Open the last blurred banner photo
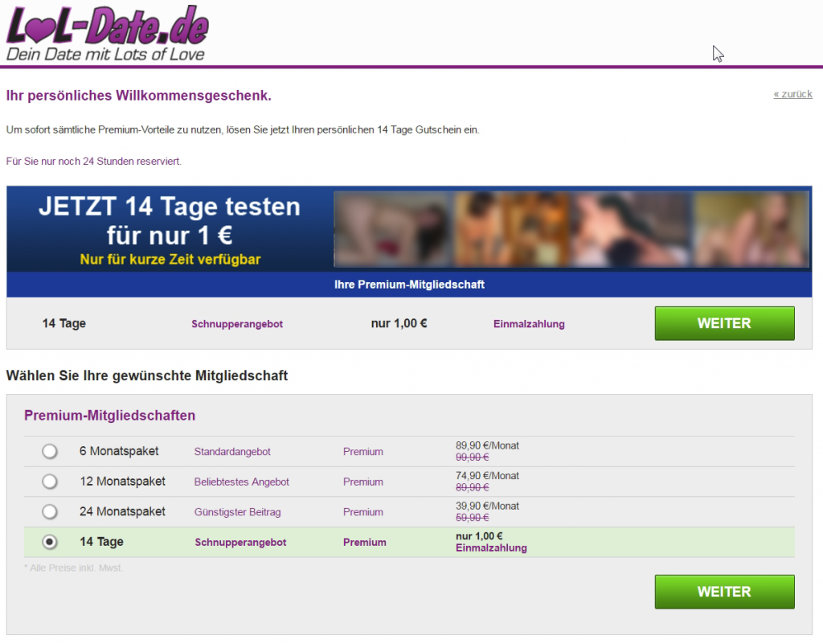The height and width of the screenshot is (644, 823). click(x=751, y=229)
